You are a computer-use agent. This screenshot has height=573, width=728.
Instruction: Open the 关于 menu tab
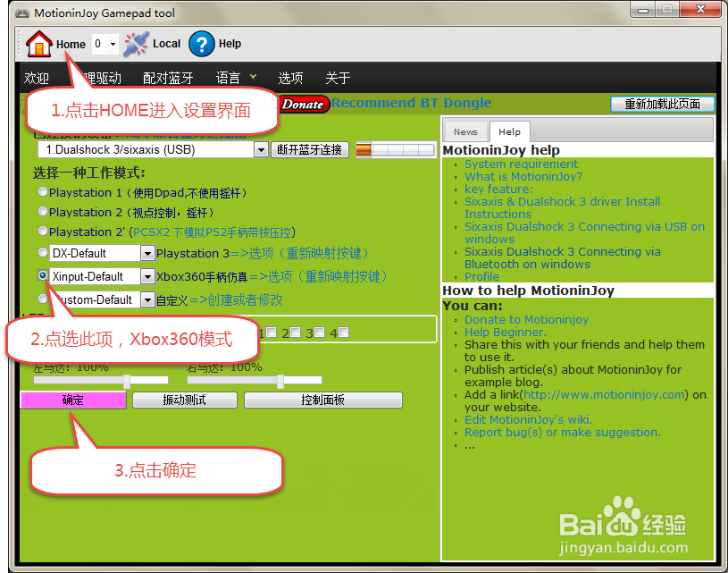pos(338,78)
